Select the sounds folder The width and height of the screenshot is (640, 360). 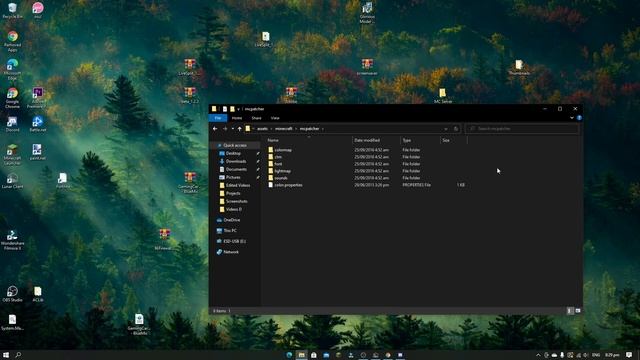point(281,178)
